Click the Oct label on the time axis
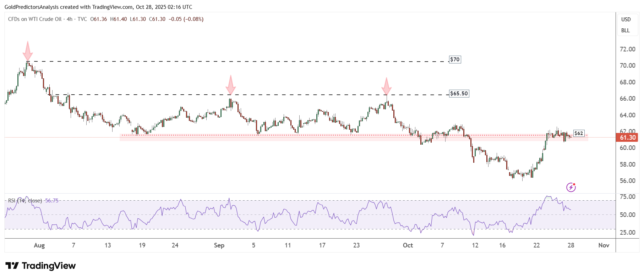 pos(408,245)
